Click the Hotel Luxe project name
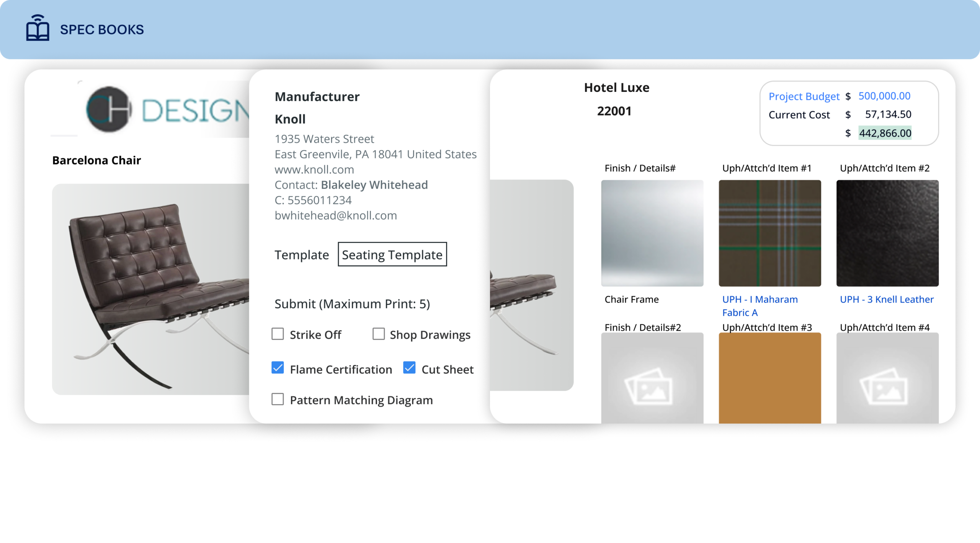This screenshot has width=980, height=543. [616, 88]
